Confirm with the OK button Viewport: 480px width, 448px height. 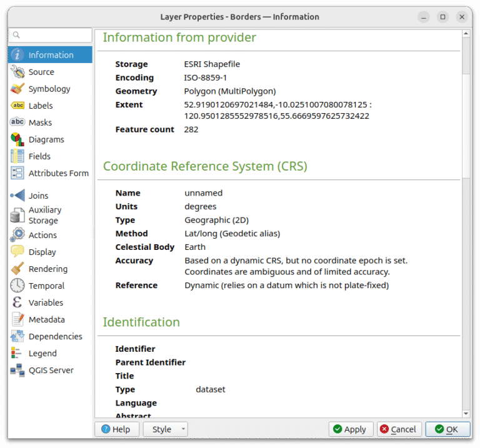point(447,429)
